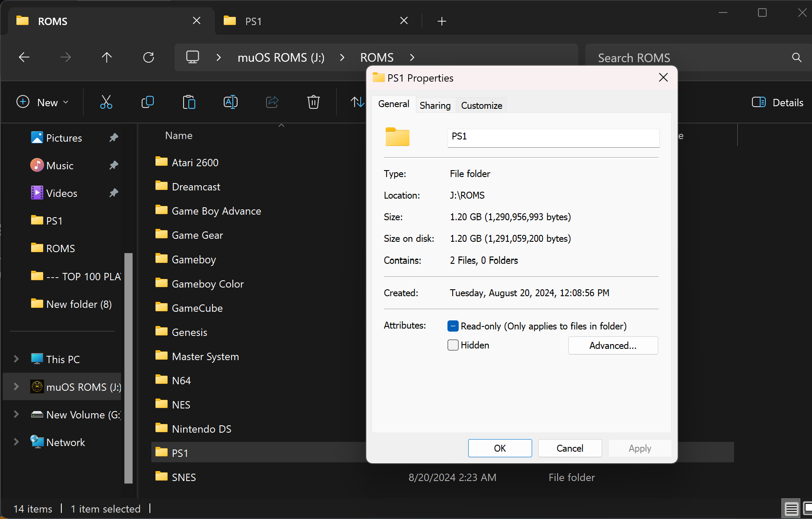Expand the New Volume (G:) node

16,414
